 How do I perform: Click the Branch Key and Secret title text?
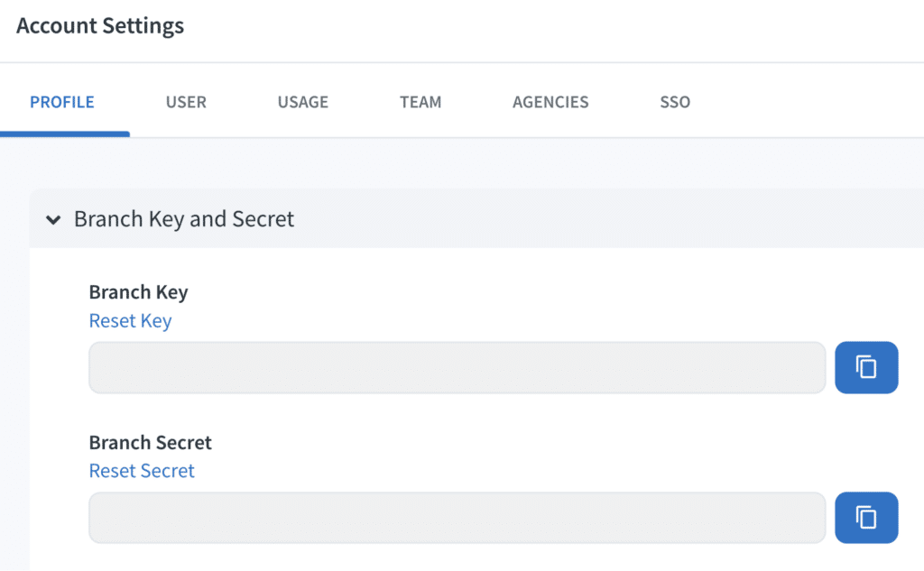(184, 219)
